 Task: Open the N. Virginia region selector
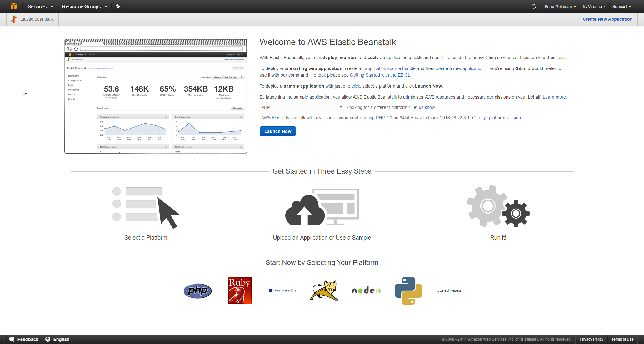coord(594,6)
